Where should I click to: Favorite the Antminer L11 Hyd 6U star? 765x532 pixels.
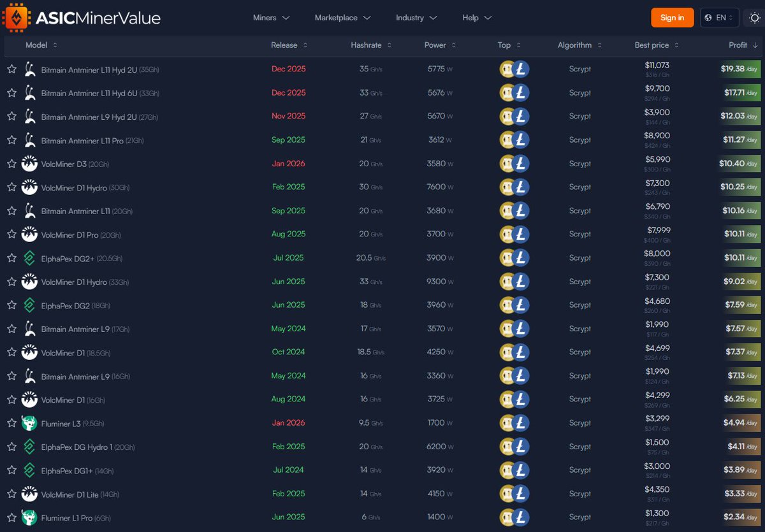(11, 93)
